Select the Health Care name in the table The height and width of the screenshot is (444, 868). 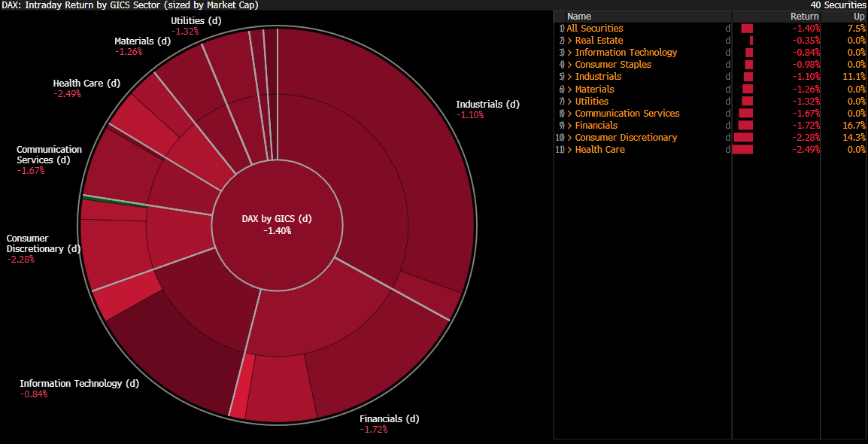(x=600, y=150)
